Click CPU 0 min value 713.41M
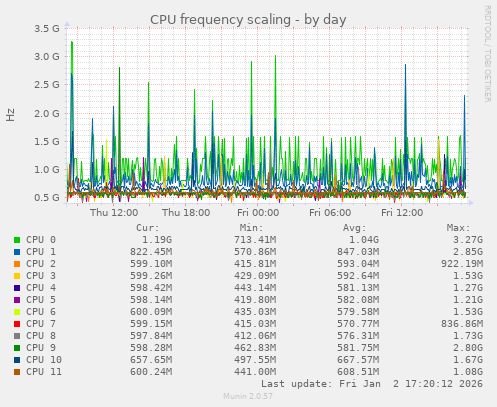 tap(255, 240)
